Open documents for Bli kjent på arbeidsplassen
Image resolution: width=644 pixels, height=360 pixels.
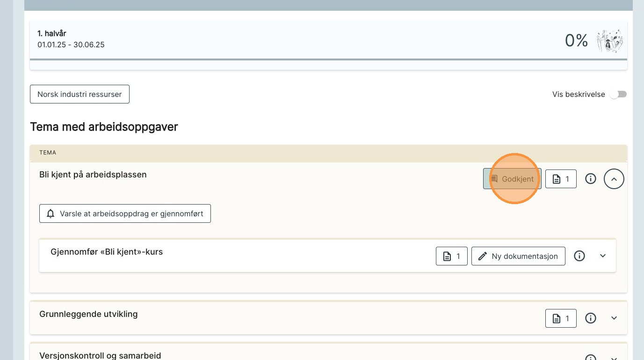coord(561,179)
